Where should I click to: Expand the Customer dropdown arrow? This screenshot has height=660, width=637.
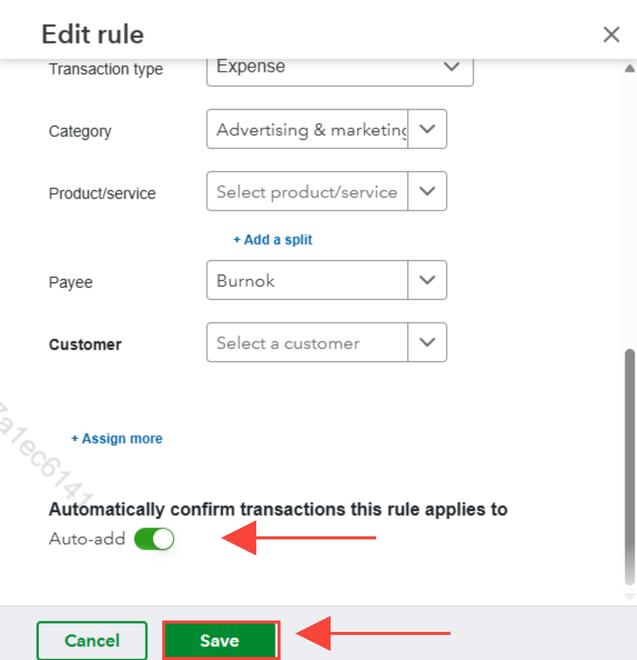[x=427, y=343]
